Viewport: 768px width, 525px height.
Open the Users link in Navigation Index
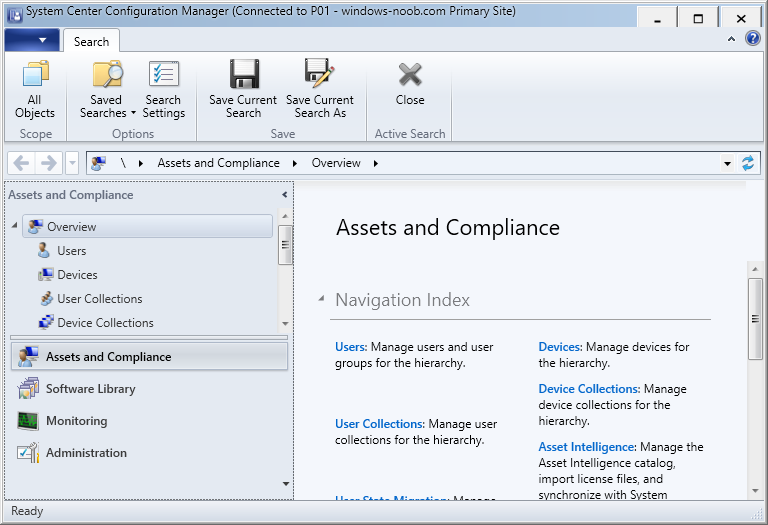tap(350, 347)
